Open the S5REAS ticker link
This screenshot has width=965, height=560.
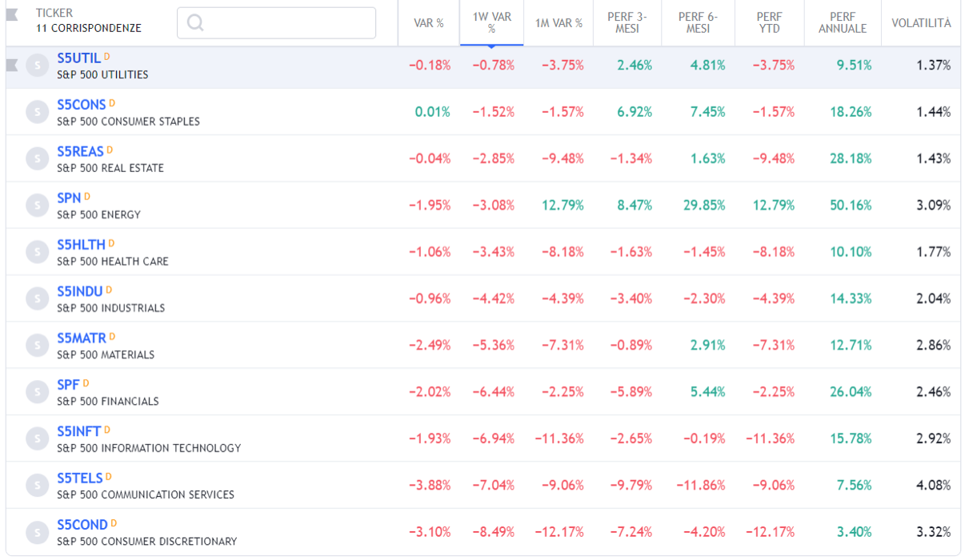pos(80,151)
